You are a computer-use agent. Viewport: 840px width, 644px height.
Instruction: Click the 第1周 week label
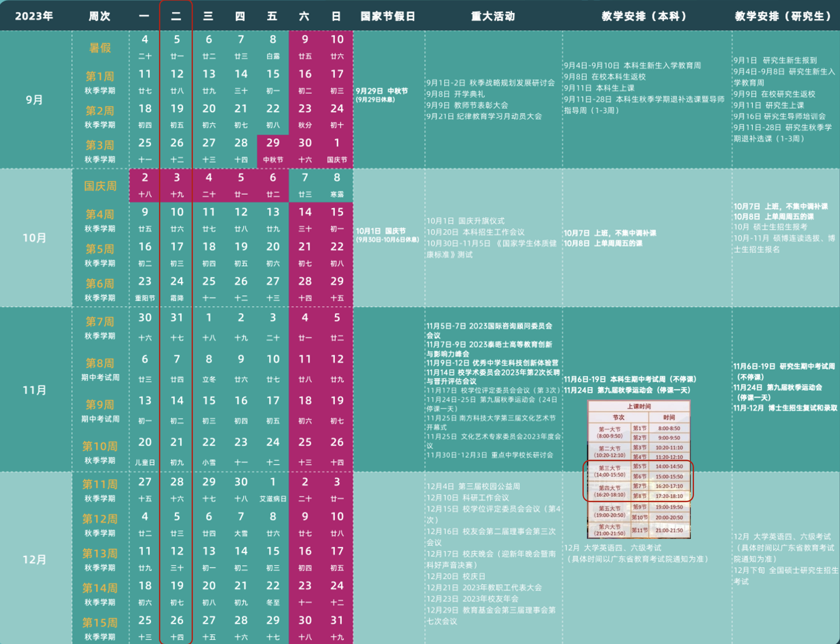click(100, 76)
